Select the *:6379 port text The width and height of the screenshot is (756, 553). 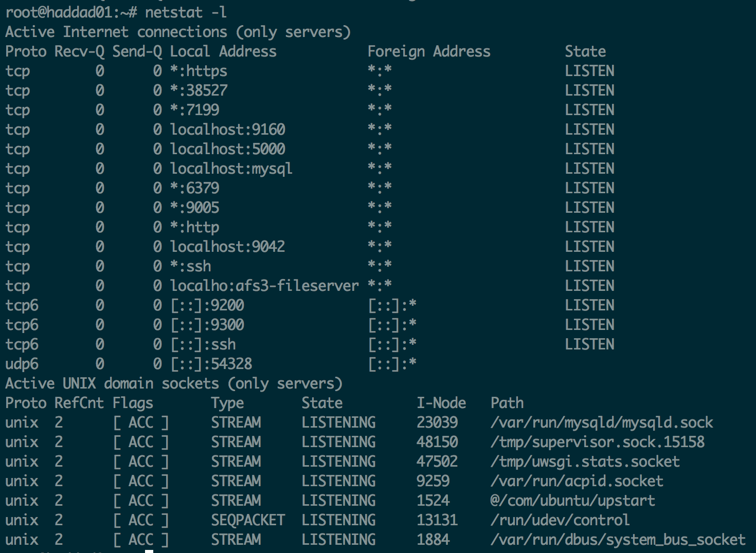click(x=194, y=188)
